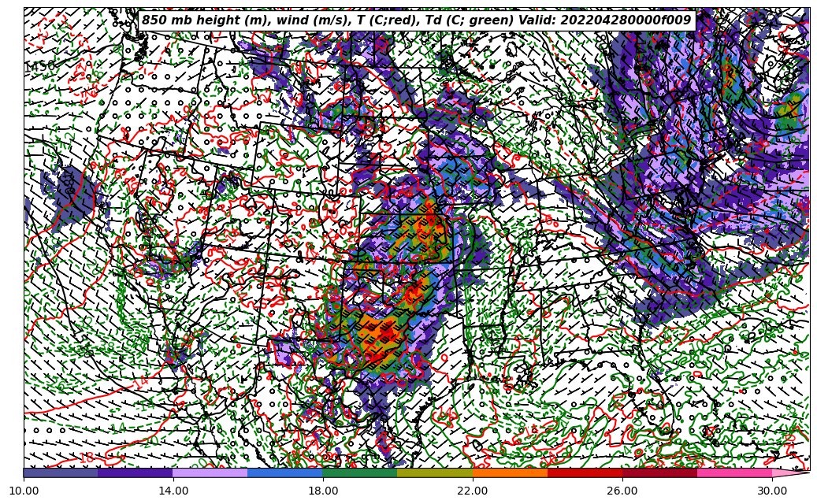Click the 18.00 colorbar tick label
The image size is (817, 504).
point(323,491)
